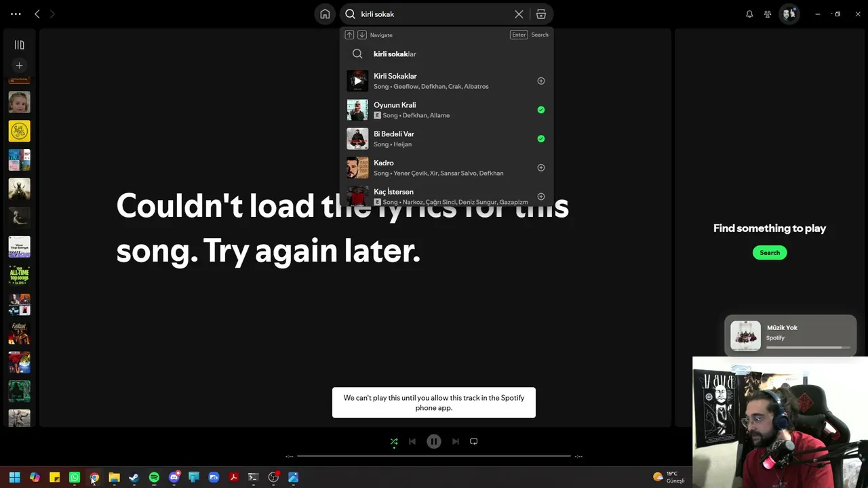This screenshot has width=868, height=488.
Task: Open the Windows Start menu
Action: click(x=14, y=477)
